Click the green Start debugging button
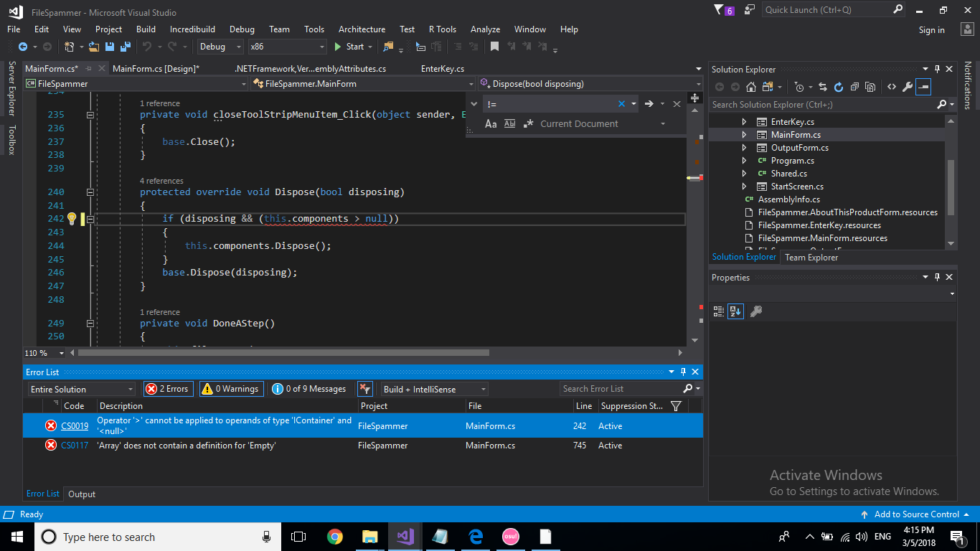980x551 pixels. coord(349,47)
